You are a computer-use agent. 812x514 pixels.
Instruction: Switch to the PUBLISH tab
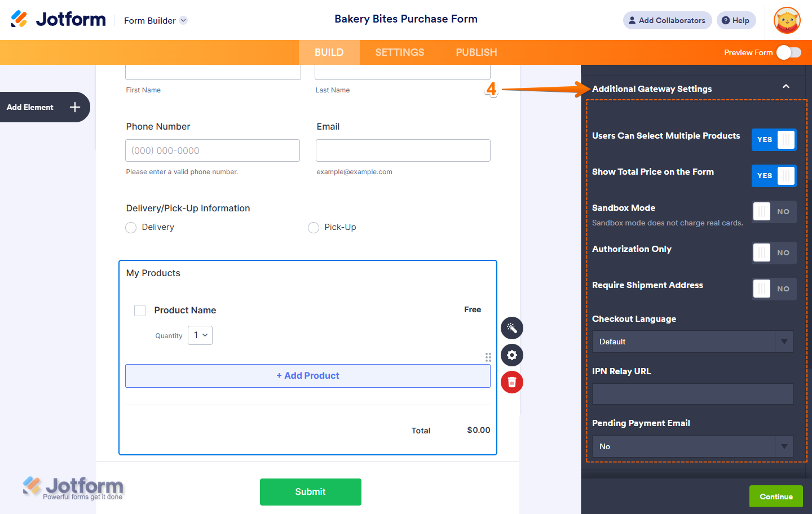tap(476, 52)
